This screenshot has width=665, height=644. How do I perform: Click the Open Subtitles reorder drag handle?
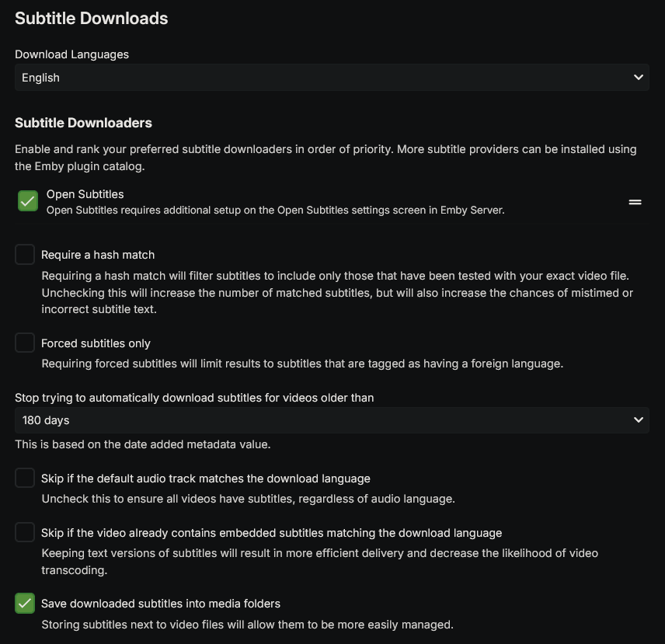[x=635, y=202]
